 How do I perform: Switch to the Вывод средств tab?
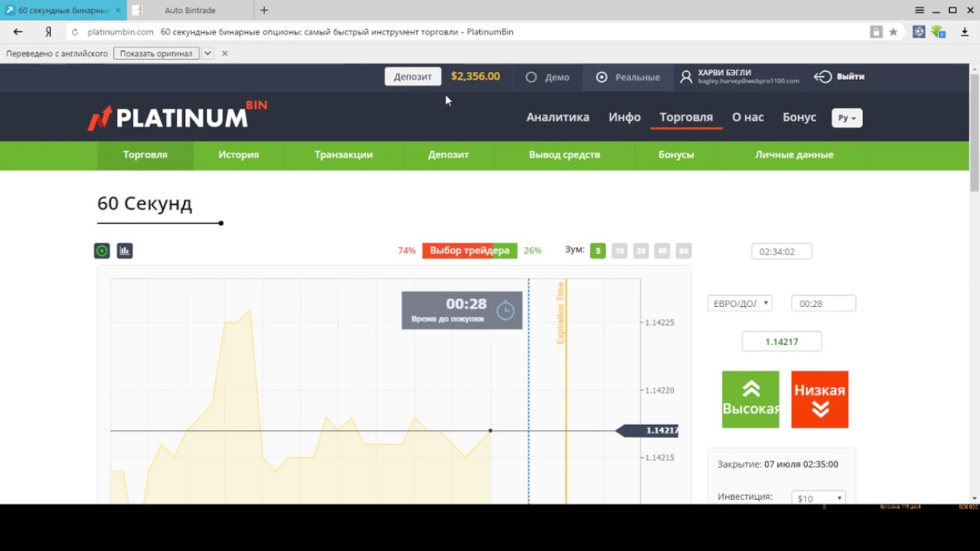coord(565,155)
